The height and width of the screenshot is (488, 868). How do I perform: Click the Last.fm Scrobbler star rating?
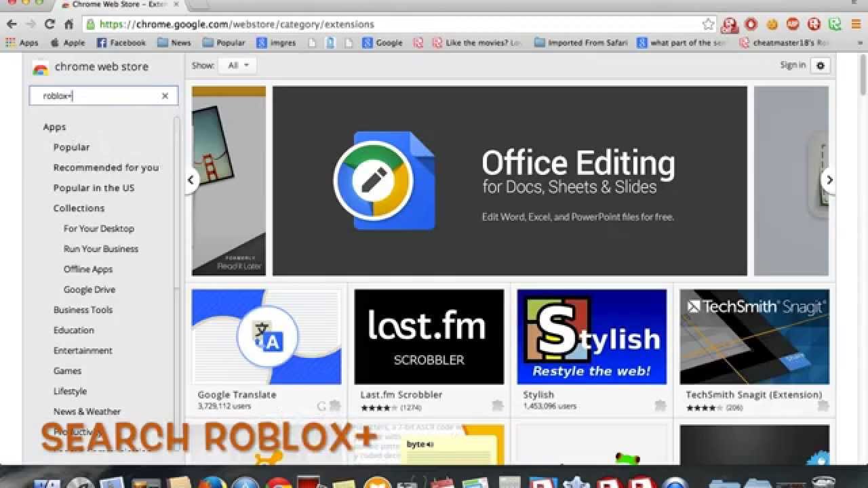pyautogui.click(x=380, y=408)
